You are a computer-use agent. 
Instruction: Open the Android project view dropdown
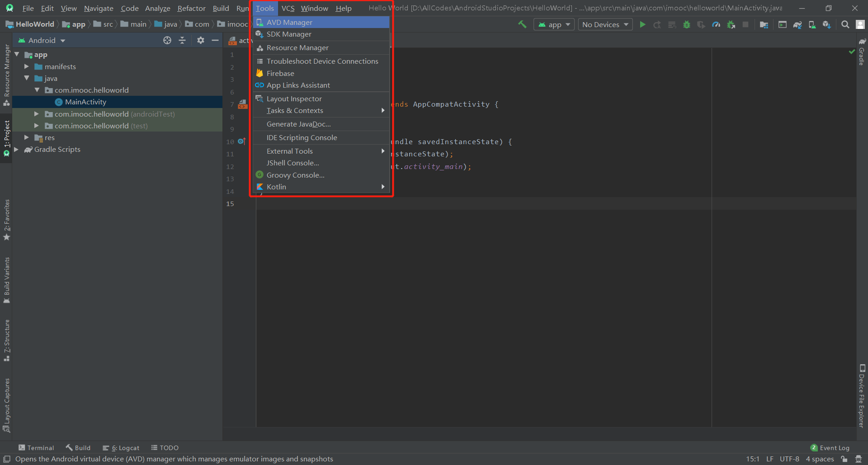[42, 40]
